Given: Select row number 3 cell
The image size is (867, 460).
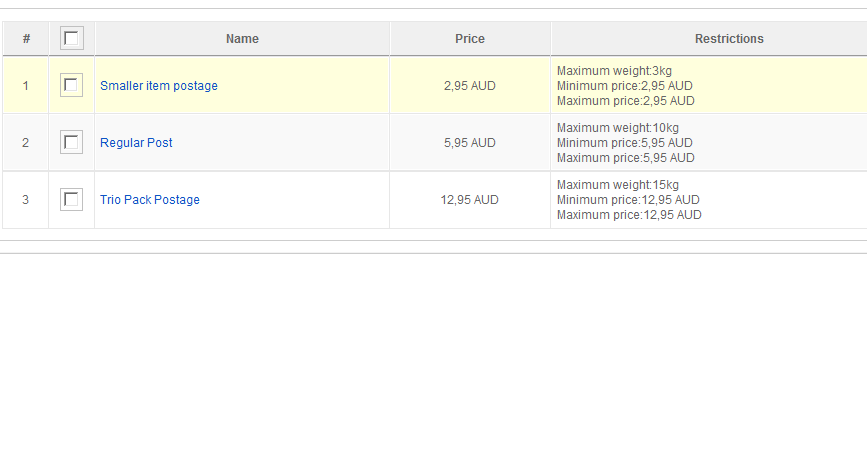Looking at the screenshot, I should 25,200.
